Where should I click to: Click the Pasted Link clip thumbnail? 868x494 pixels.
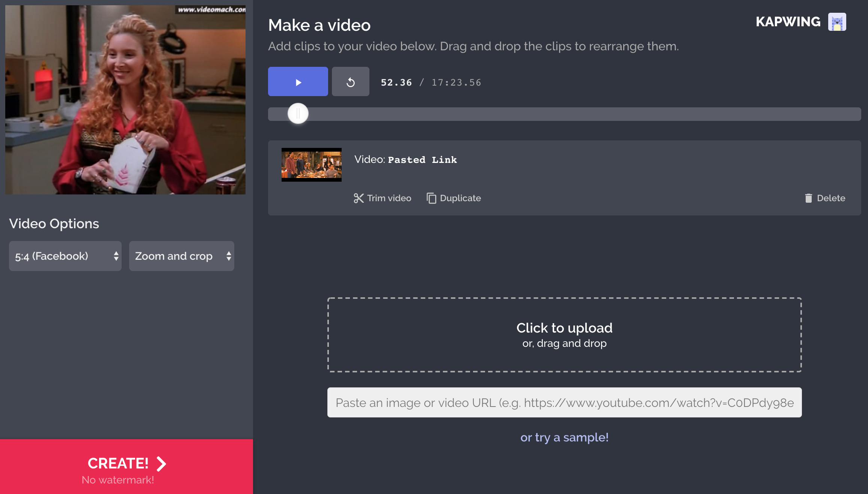tap(312, 165)
